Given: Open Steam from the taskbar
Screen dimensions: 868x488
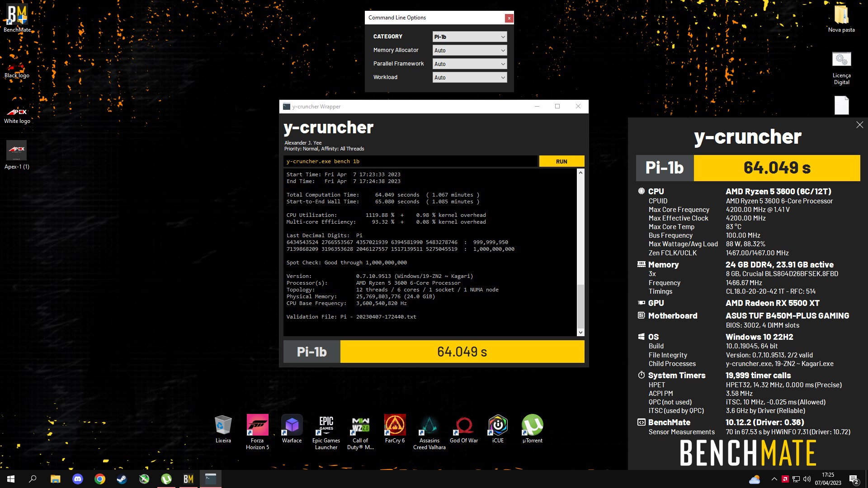Looking at the screenshot, I should pos(122,479).
